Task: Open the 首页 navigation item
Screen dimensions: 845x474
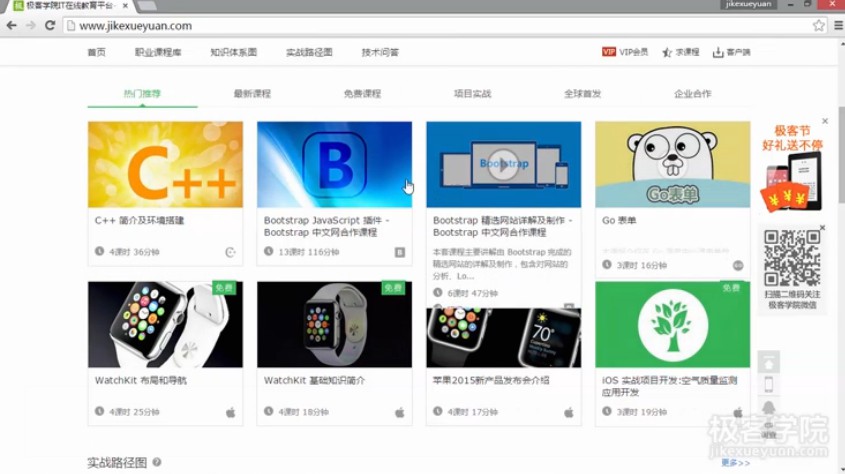Action: click(96, 52)
